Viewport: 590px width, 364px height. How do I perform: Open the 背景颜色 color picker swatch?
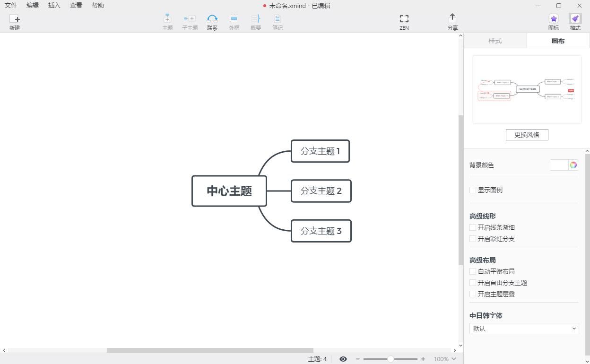point(559,165)
